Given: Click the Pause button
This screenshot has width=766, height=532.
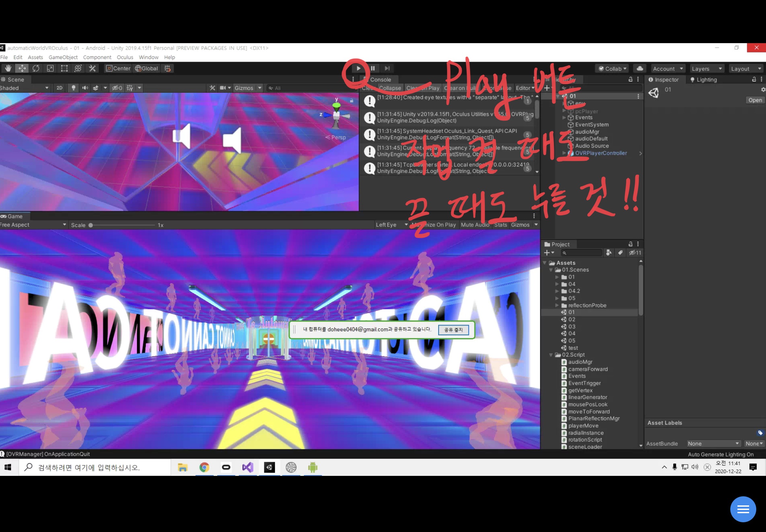Looking at the screenshot, I should click(373, 68).
